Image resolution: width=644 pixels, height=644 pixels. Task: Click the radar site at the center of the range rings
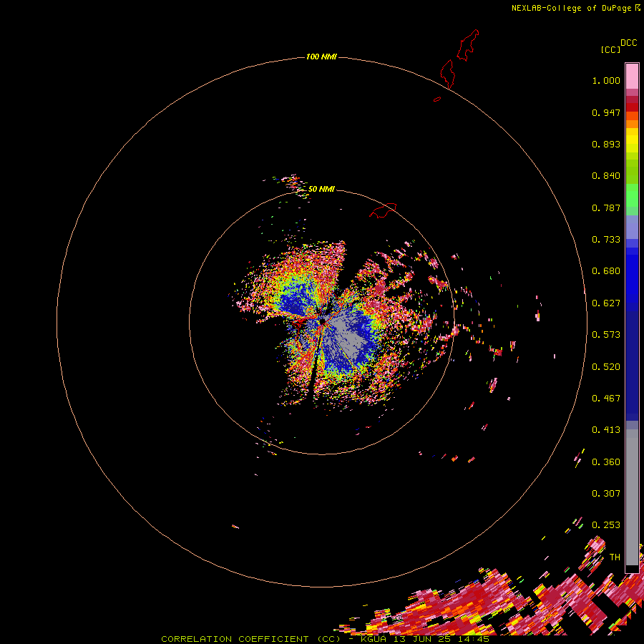323,321
